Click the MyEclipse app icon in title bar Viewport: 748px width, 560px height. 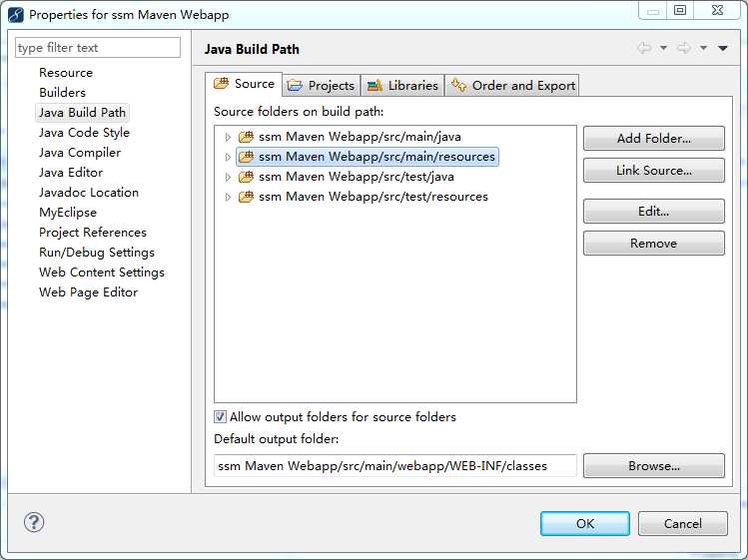click(16, 15)
